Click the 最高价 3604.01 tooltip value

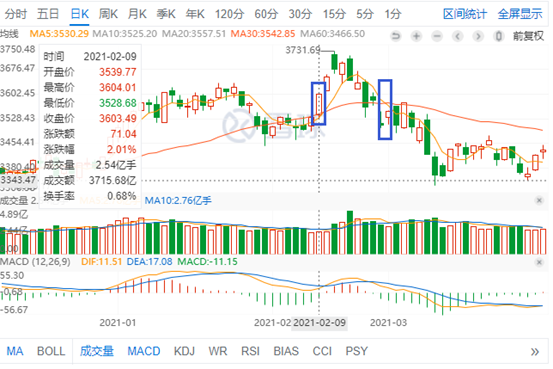pos(117,87)
